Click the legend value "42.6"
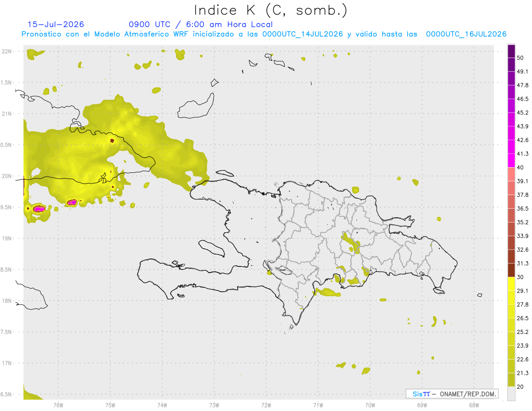 point(523,140)
